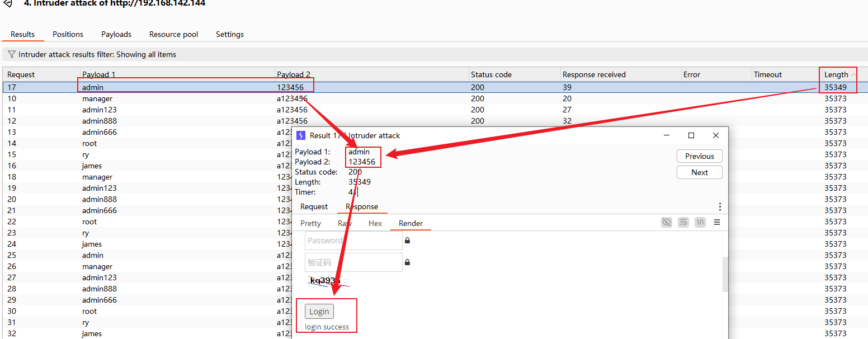Image resolution: width=868 pixels, height=339 pixels.
Task: Open the Resource pool tab
Action: click(173, 34)
